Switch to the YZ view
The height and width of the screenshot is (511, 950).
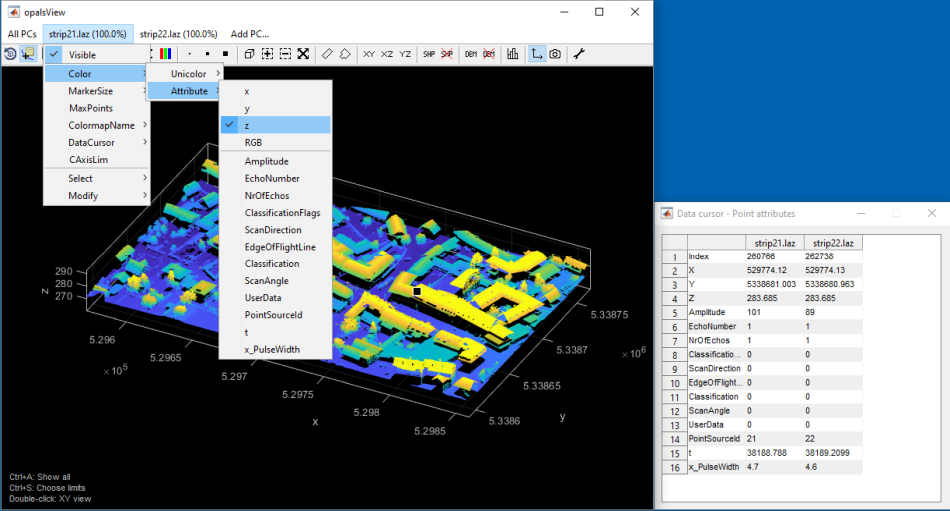pyautogui.click(x=405, y=54)
